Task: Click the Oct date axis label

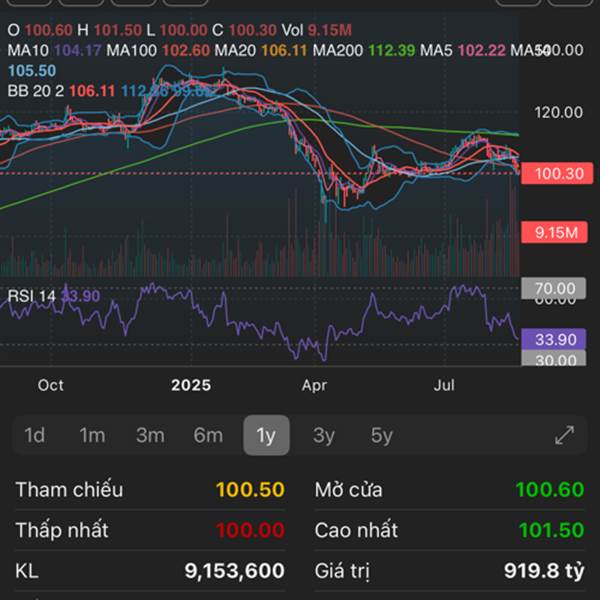Action: [51, 385]
